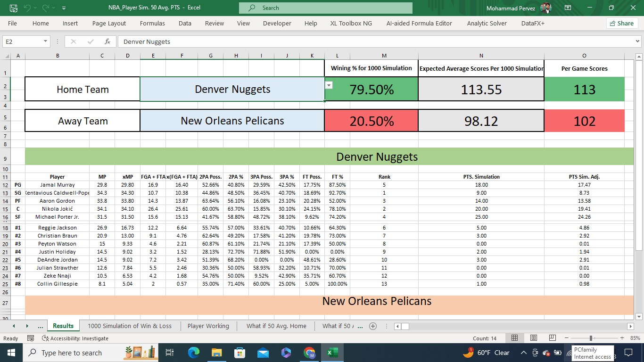Select the Nikola Jokić player cell
644x362 pixels.
pyautogui.click(x=58, y=209)
